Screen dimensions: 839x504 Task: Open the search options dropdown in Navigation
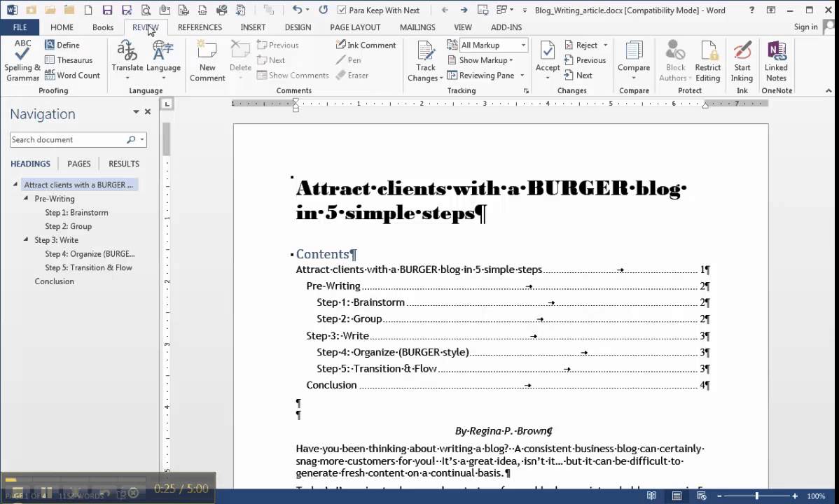pyautogui.click(x=141, y=139)
